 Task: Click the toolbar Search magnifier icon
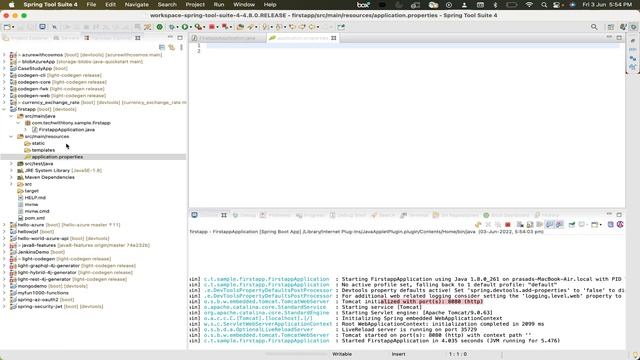click(x=594, y=27)
